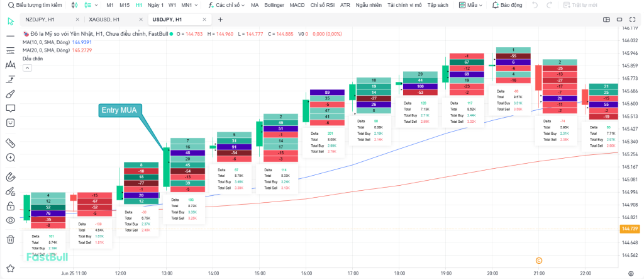Screen dimensions: 644x279
Task: Activate the zoom-in magnifier tool
Action: [10, 158]
